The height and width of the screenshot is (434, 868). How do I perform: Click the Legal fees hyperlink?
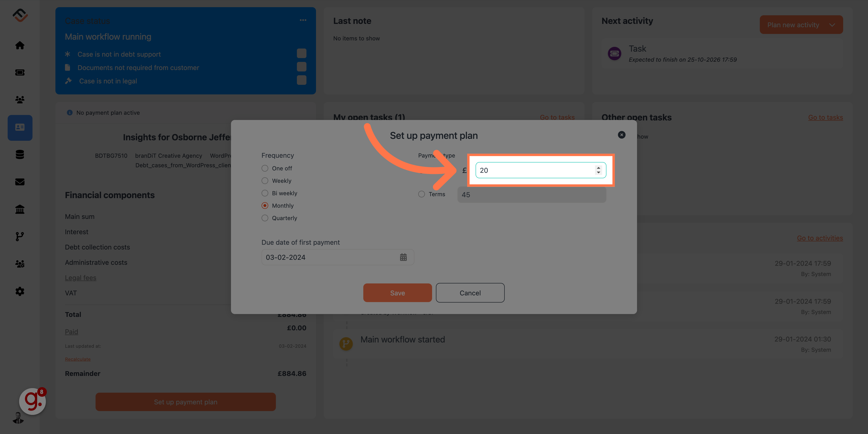[x=80, y=278]
